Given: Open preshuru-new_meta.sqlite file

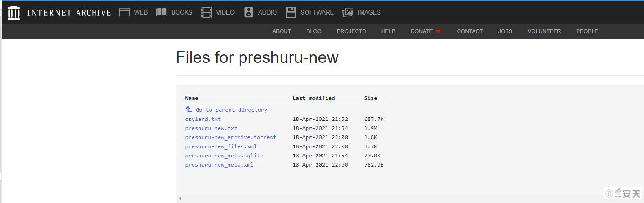Looking at the screenshot, I should pos(224,156).
